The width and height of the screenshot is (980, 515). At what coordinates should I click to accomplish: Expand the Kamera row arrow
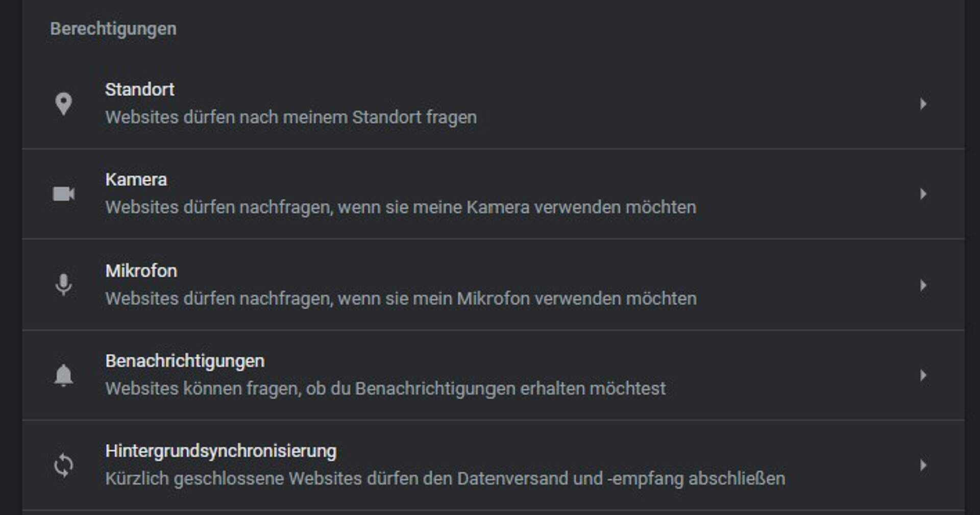[923, 194]
